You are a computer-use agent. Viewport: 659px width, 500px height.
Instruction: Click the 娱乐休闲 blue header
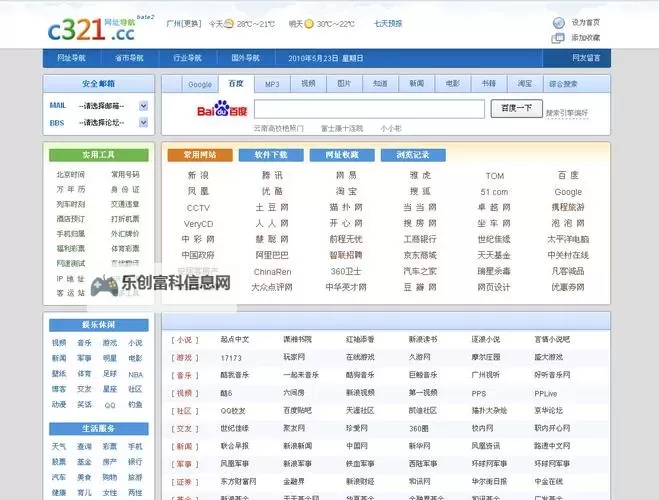pos(99,325)
